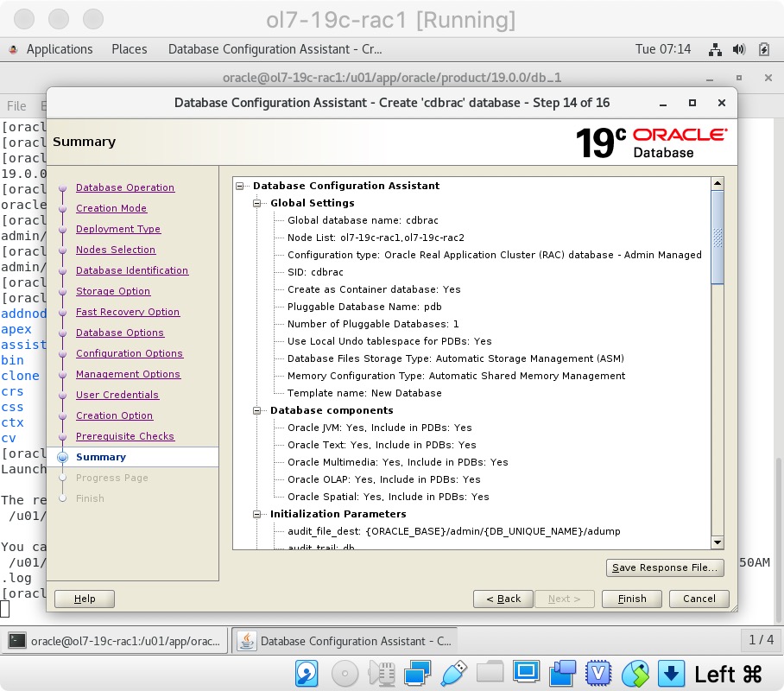Screen dimensions: 784x691
Task: Click the 1 / 4 workspace switcher
Action: (x=761, y=640)
